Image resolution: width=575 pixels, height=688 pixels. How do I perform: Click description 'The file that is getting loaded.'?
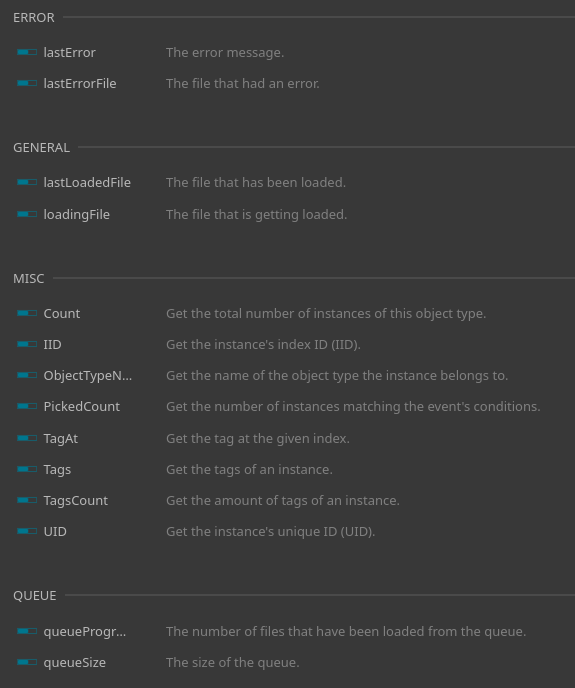256,215
